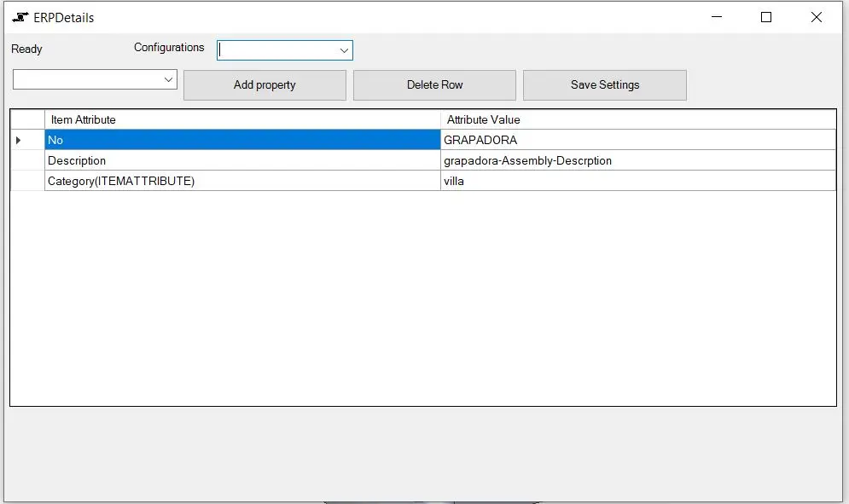Click Save Settings
This screenshot has width=849, height=504.
point(605,84)
